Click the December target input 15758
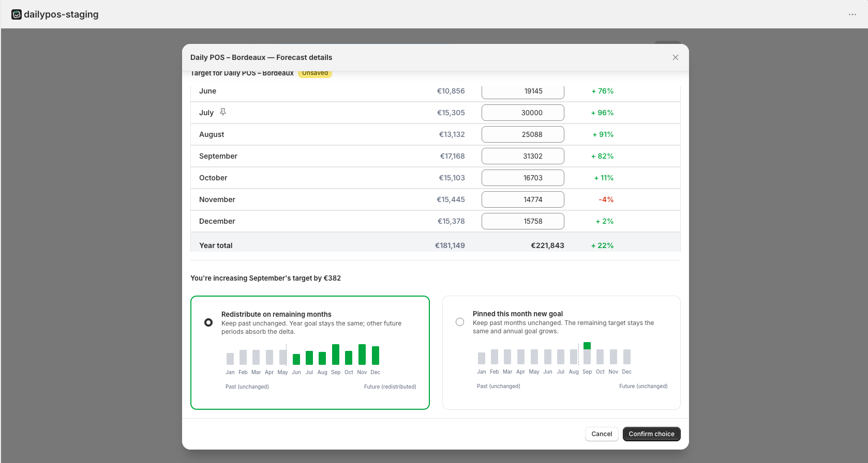 point(522,221)
